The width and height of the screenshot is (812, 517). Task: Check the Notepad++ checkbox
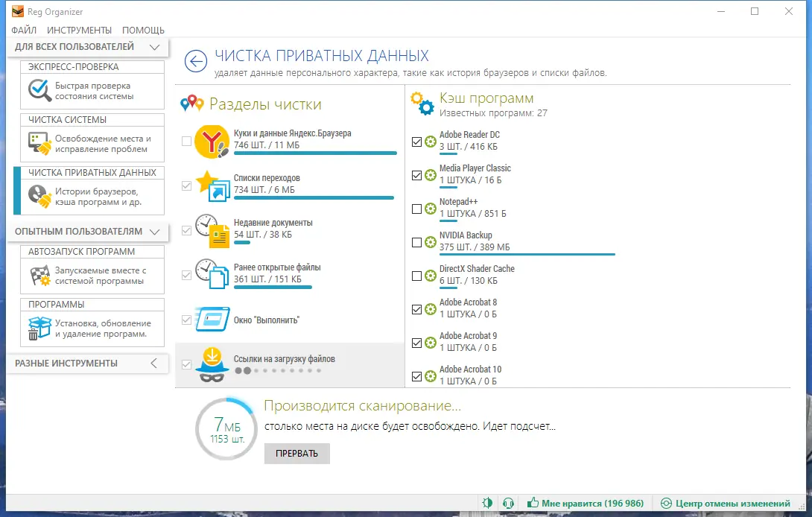417,209
